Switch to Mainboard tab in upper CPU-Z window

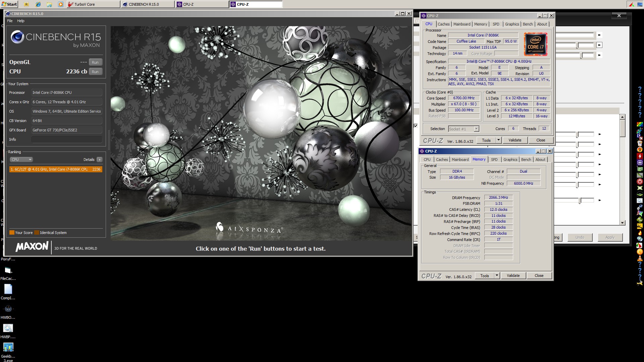[x=462, y=24]
